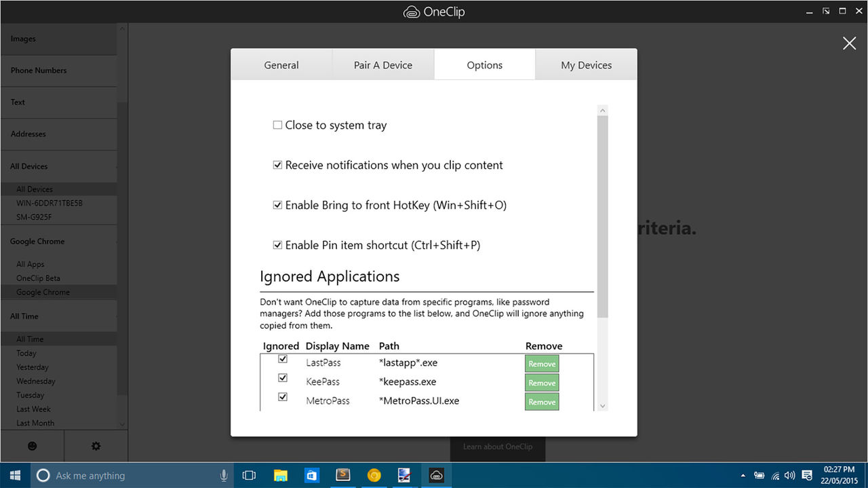The width and height of the screenshot is (868, 488).
Task: Open the Windows Store taskbar icon
Action: pos(312,476)
